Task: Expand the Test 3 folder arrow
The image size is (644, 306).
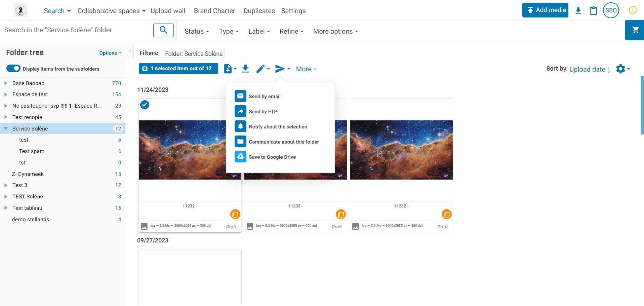Action: click(6, 185)
